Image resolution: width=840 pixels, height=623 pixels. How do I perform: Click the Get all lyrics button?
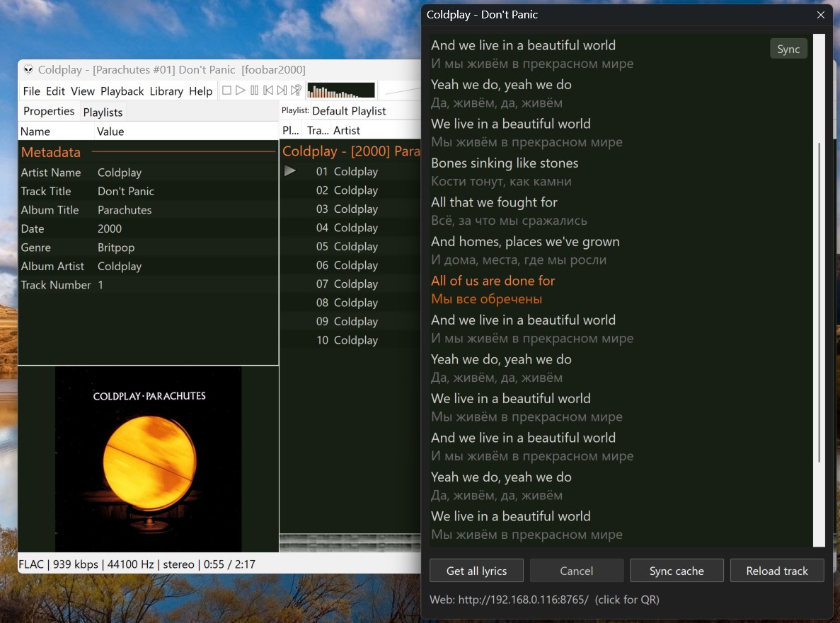[x=476, y=571]
